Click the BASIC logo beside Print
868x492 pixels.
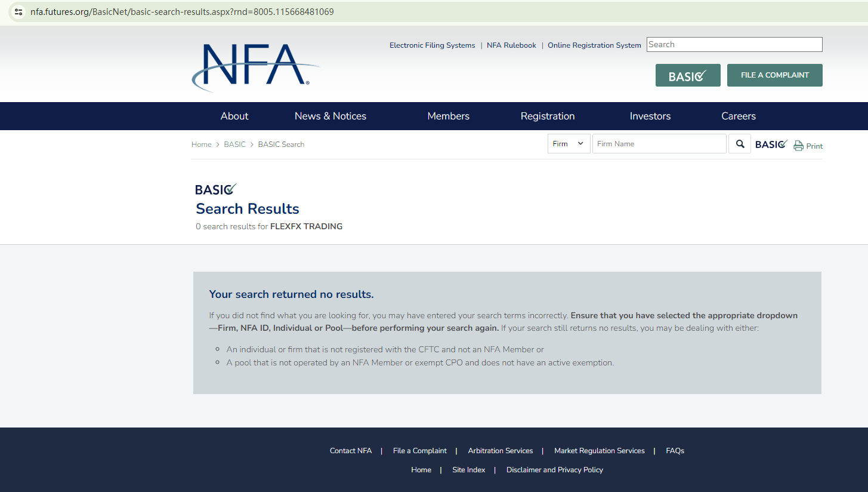click(x=771, y=144)
